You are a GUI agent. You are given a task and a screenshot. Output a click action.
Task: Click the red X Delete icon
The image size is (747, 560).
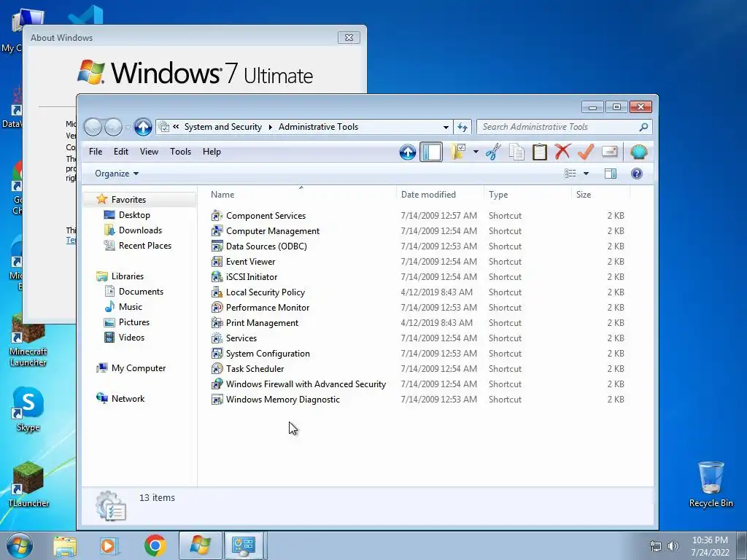(562, 152)
